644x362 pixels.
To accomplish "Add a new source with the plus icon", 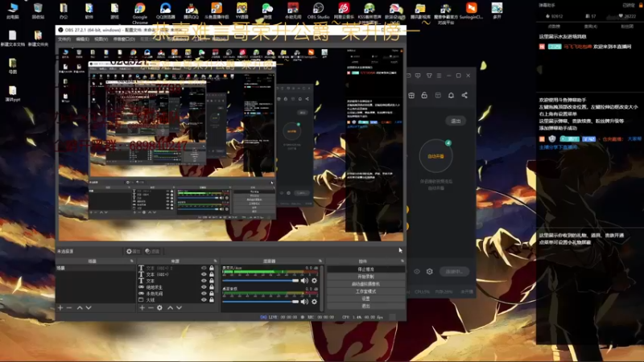I will 142,307.
